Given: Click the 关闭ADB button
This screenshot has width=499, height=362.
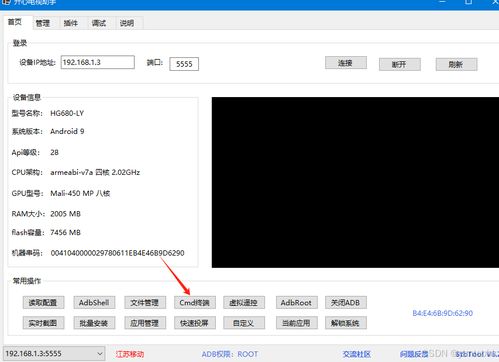Looking at the screenshot, I should (346, 303).
